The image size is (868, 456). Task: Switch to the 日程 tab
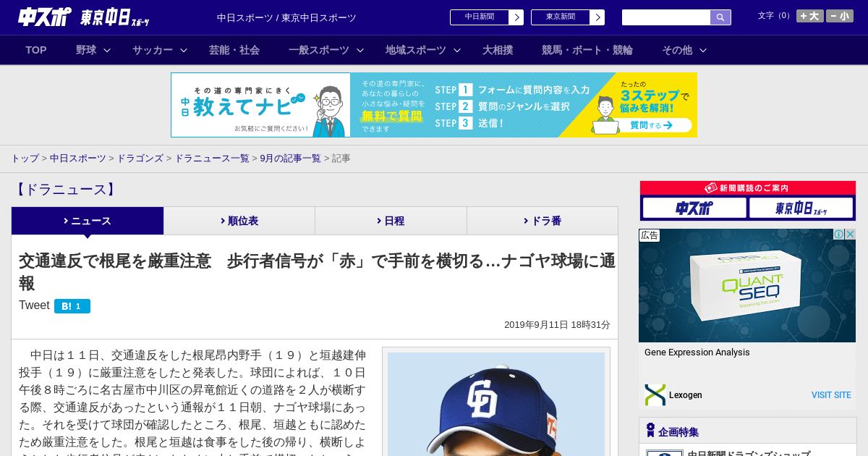click(x=391, y=221)
